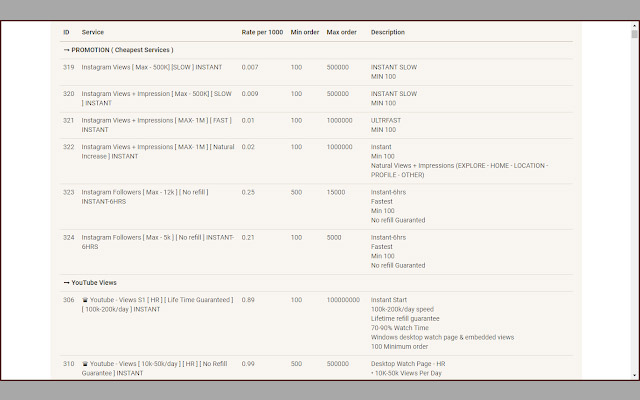This screenshot has height=400, width=640.
Task: Click rate value 0.89
Action: point(248,300)
